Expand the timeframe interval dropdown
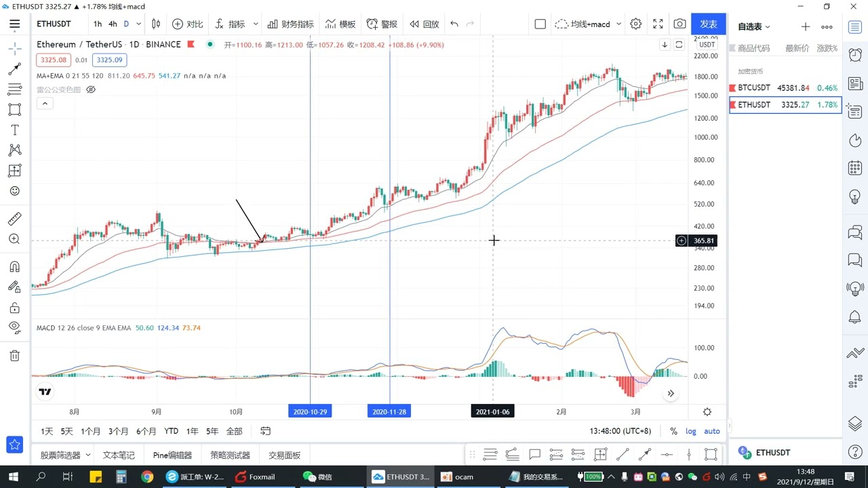Screen dimensions: 868x488 coord(139,24)
